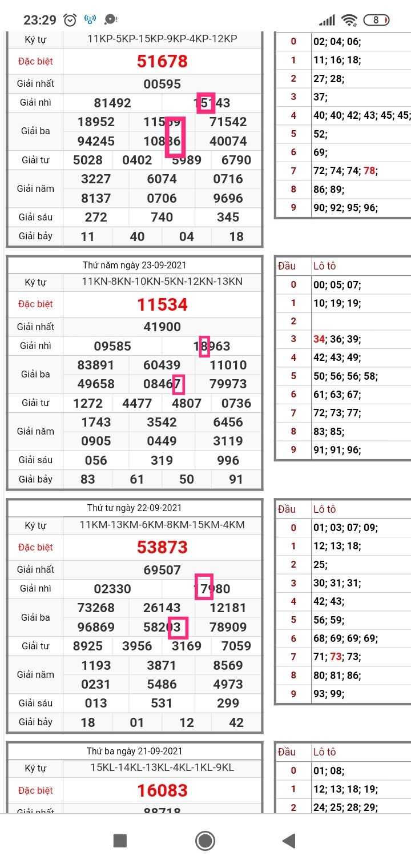Select code string 11KM-13KM-6KM-8KM-15KM-4KM
This screenshot has height=868, width=411.
coord(163,525)
